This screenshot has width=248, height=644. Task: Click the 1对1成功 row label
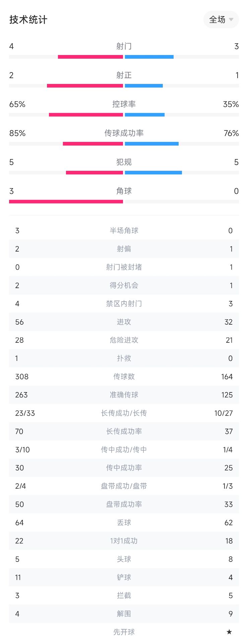[124, 541]
